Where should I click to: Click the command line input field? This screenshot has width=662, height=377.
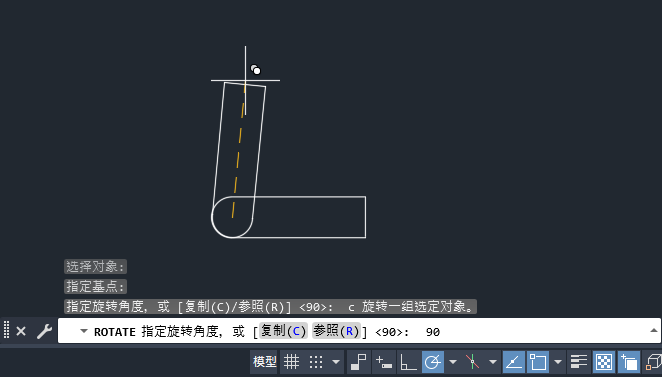(x=359, y=331)
